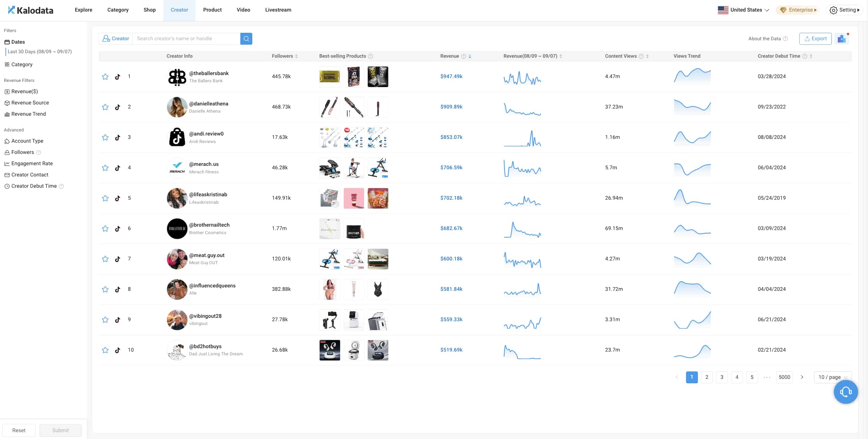The width and height of the screenshot is (868, 439).
Task: Click the Kalodata logo
Action: coord(31,10)
